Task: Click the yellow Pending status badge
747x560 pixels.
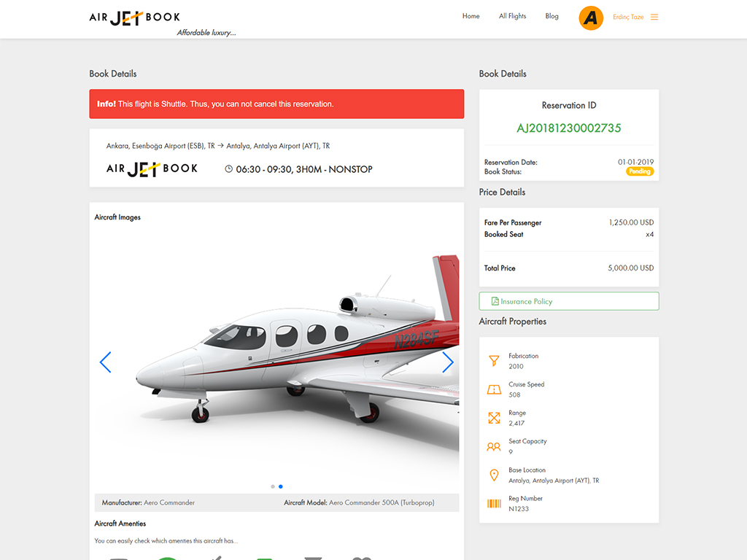Action: (639, 171)
